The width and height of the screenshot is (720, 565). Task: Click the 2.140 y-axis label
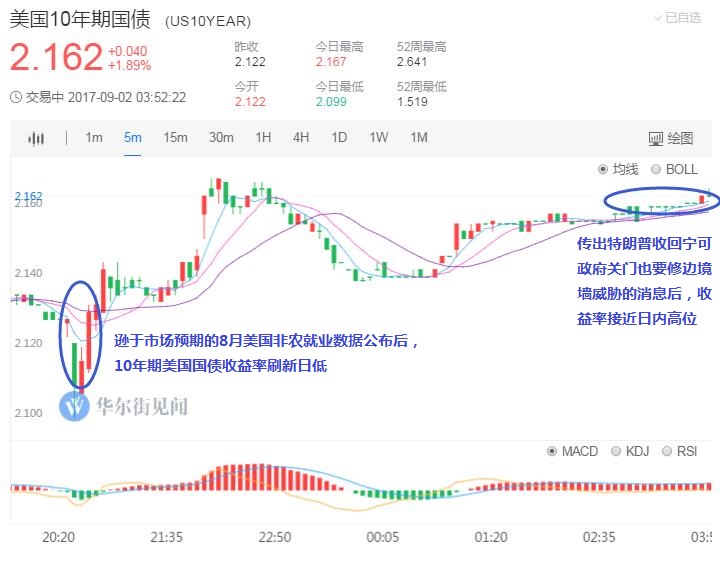click(x=28, y=273)
